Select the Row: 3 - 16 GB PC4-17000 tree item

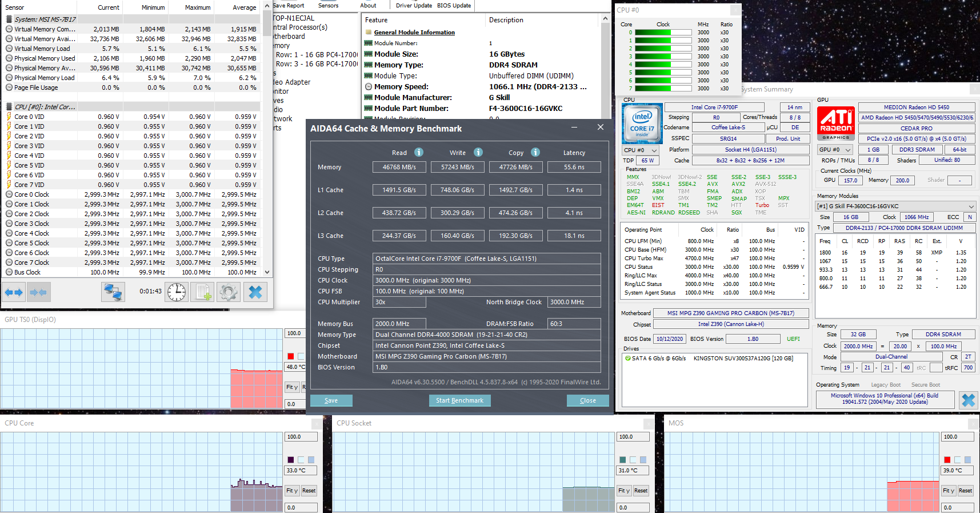pos(317,64)
